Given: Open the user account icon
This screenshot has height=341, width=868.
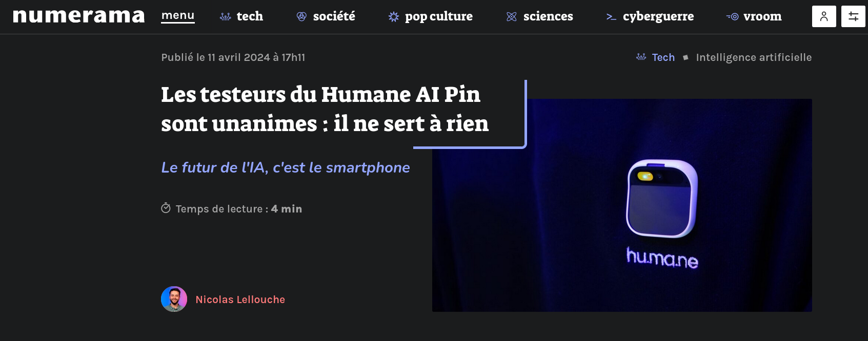Looking at the screenshot, I should pos(824,16).
